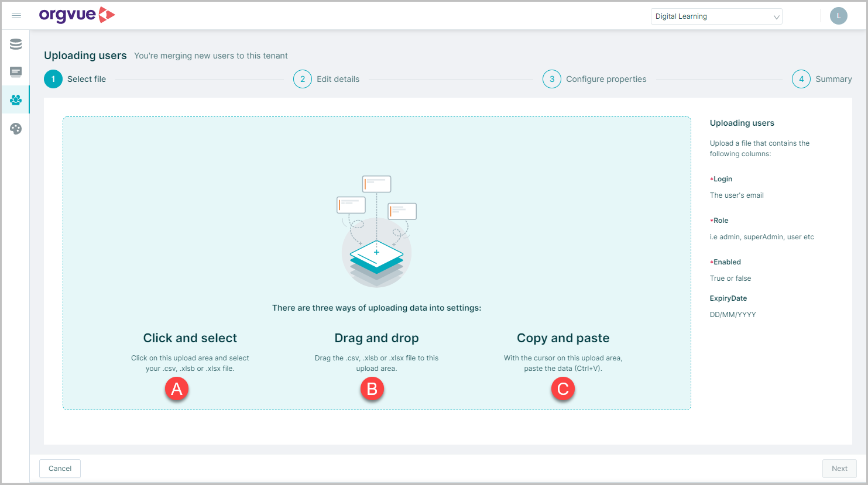Expand the Digital Learning tenant dropdown
The width and height of the screenshot is (868, 485).
[716, 16]
